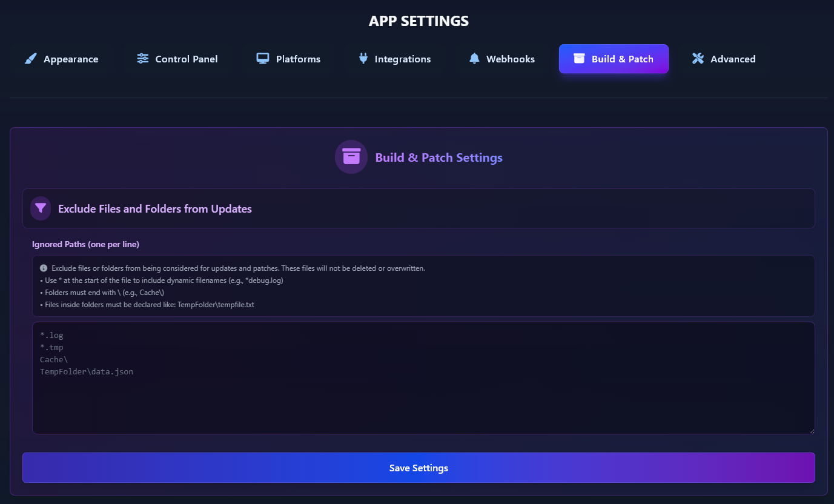The height and width of the screenshot is (504, 834).
Task: Switch to the Appearance tab label
Action: 71,59
